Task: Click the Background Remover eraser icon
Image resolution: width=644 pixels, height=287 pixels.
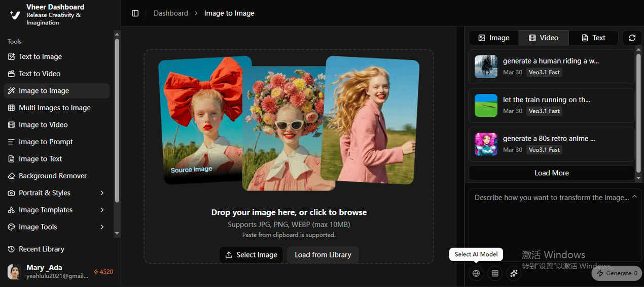Action: tap(11, 176)
